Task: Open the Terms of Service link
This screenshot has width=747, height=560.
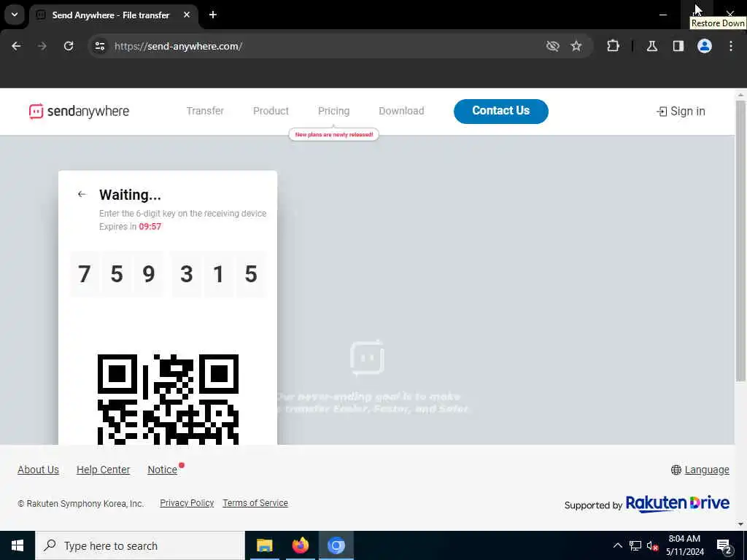Action: (255, 503)
